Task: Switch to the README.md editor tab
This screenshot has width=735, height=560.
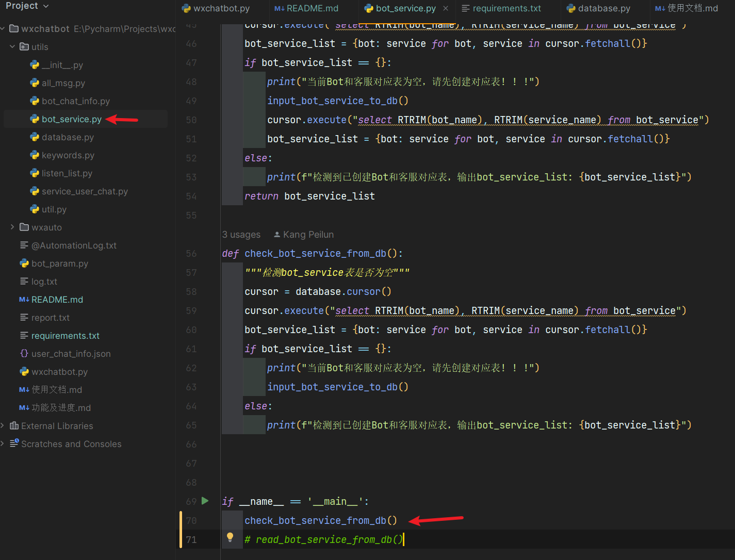Action: [306, 8]
